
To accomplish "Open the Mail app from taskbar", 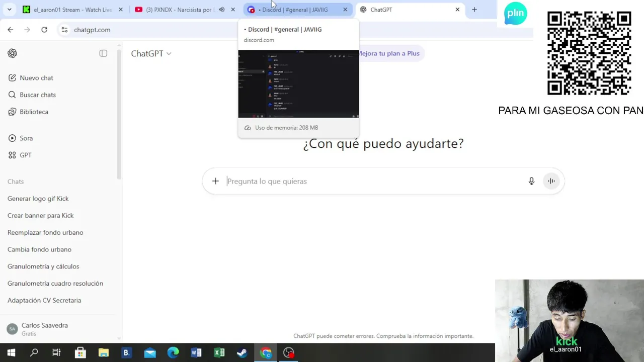I will 150,353.
